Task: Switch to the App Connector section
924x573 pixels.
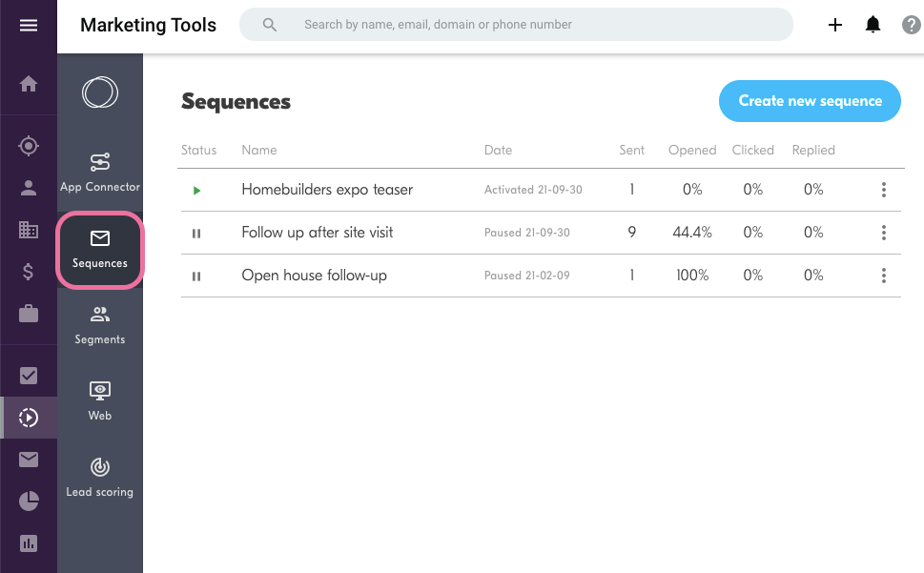Action: coord(99,173)
